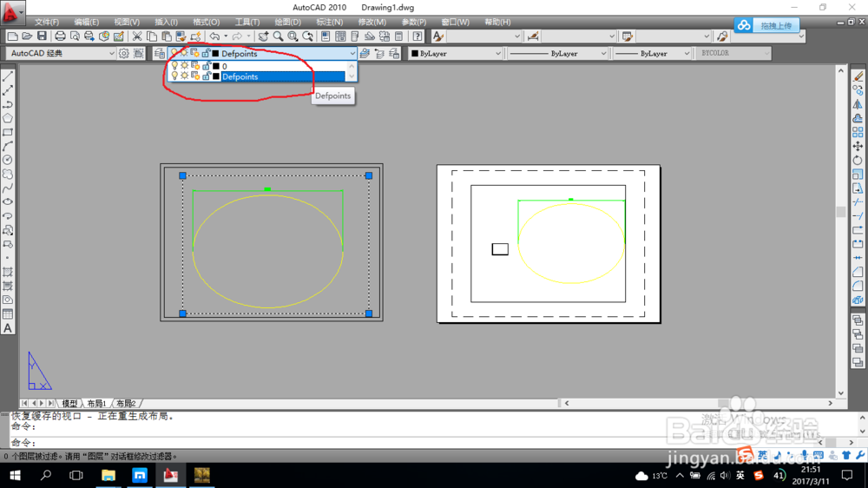Collapse the Defpoints layer dropdown arrow
The image size is (868, 488).
coord(352,53)
